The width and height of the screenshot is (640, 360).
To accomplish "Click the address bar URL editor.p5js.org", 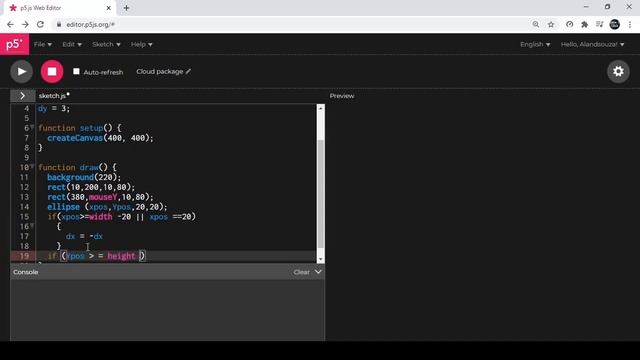I will [90, 24].
